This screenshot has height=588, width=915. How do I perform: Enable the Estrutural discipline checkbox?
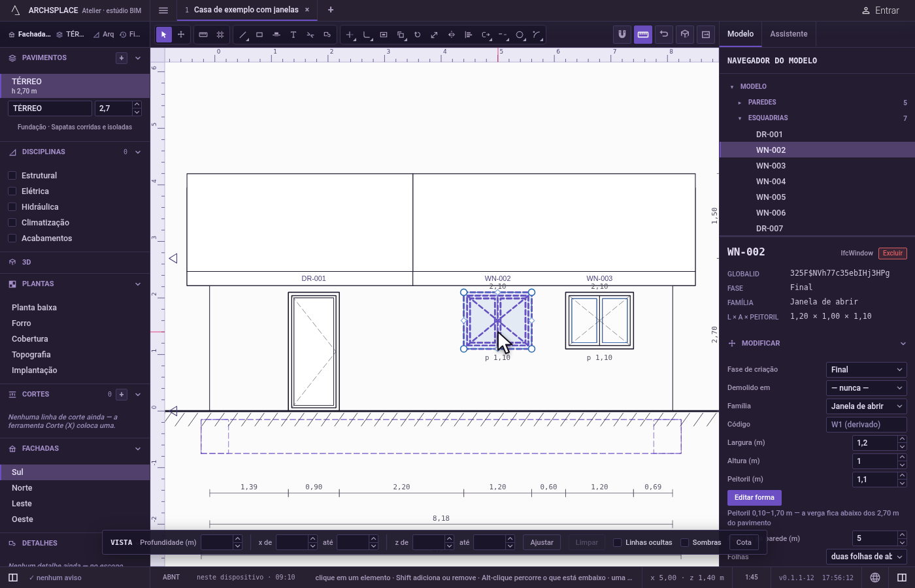12,176
